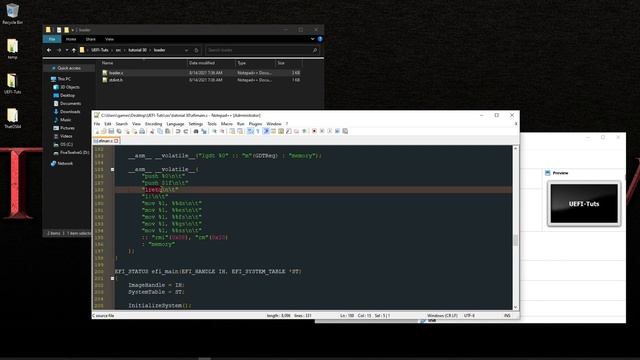The width and height of the screenshot is (640, 360).
Task: Open recent locations dropdown in Explorer
Action: click(67, 50)
